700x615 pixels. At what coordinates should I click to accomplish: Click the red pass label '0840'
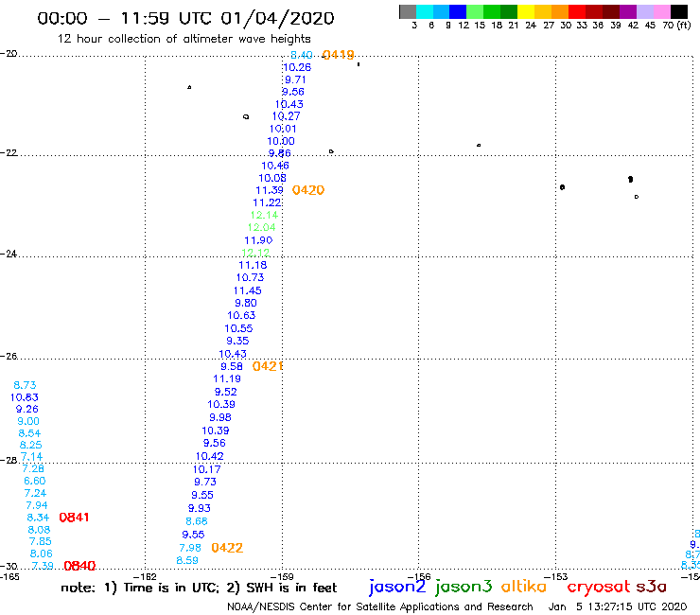point(79,567)
